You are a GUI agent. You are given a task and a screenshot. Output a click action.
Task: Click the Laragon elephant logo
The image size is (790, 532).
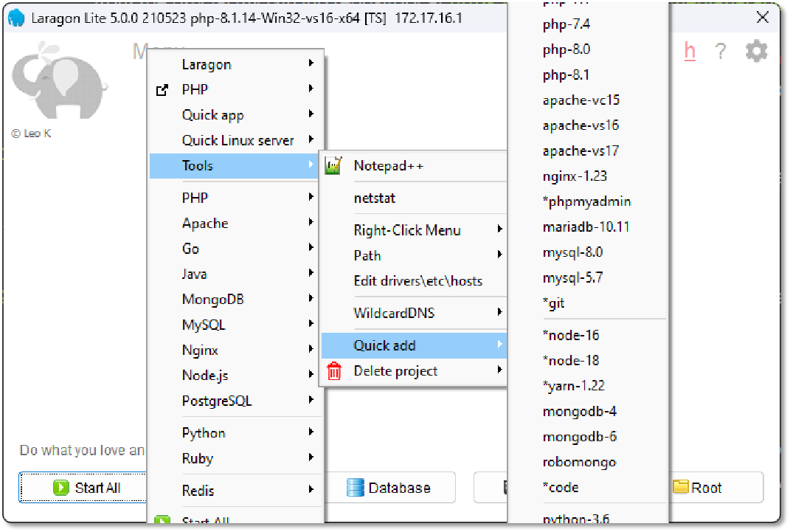pyautogui.click(x=58, y=80)
